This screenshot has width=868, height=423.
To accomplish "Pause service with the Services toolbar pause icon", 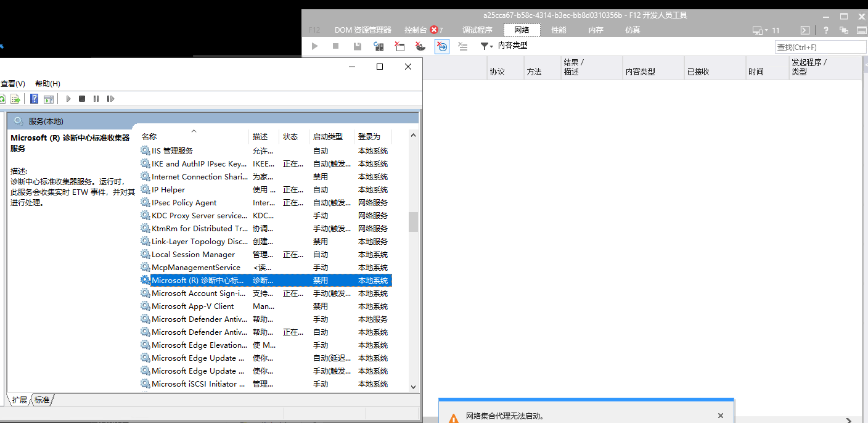I will [x=96, y=99].
